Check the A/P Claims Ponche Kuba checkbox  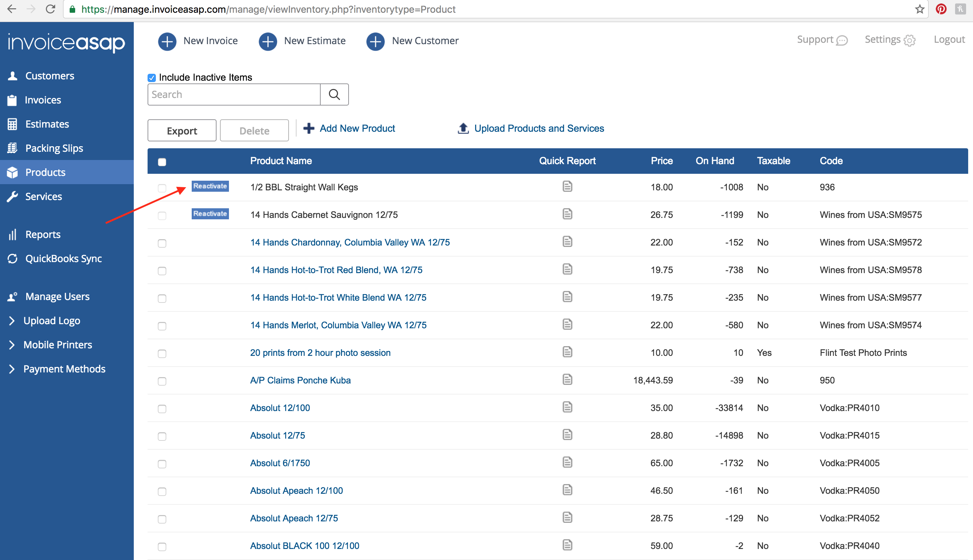click(162, 381)
